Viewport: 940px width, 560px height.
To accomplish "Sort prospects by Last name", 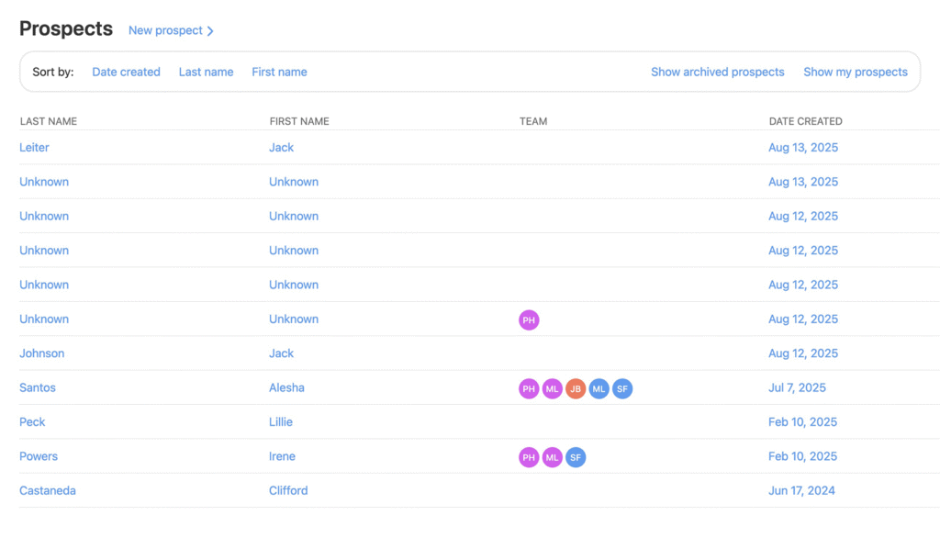I will (x=206, y=72).
